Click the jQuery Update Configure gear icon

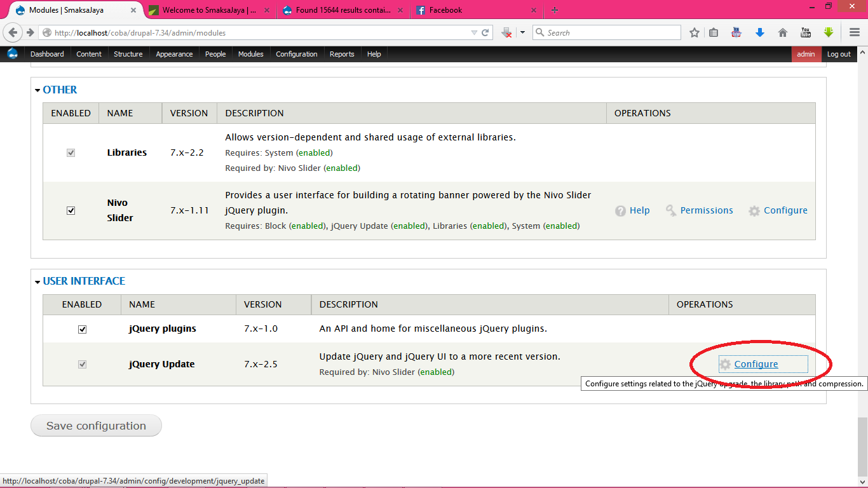[725, 364]
